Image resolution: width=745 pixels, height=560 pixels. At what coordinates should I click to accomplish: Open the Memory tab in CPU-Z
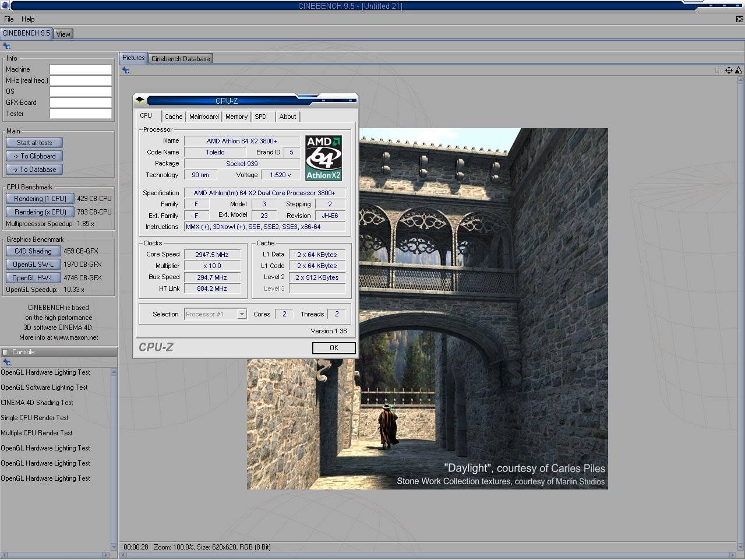(236, 117)
